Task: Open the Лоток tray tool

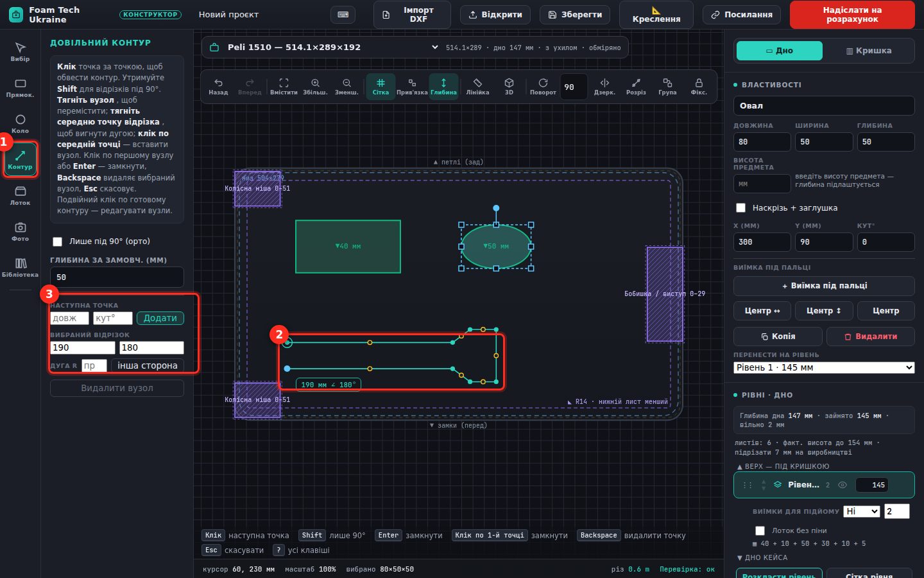Action: click(x=20, y=195)
